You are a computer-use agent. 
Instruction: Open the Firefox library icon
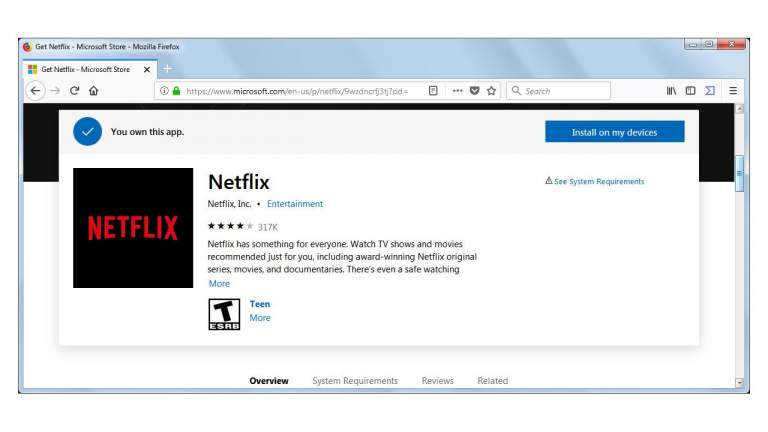coord(671,91)
